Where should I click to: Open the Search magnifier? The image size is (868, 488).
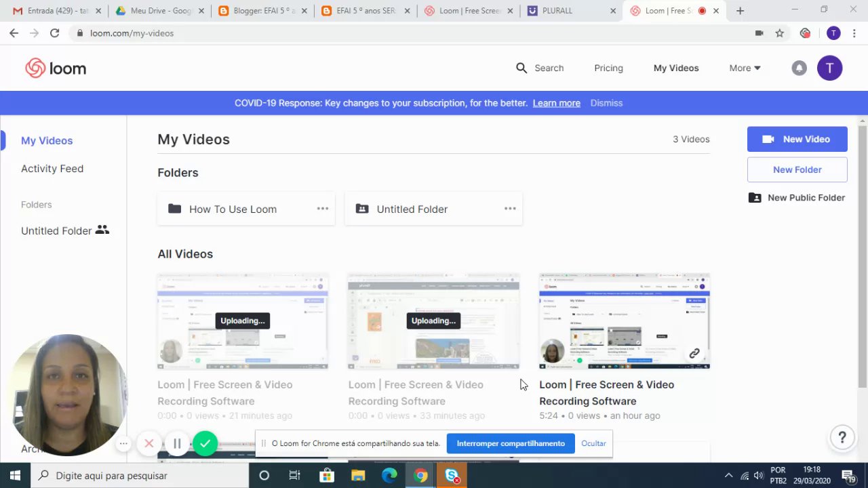click(x=521, y=68)
